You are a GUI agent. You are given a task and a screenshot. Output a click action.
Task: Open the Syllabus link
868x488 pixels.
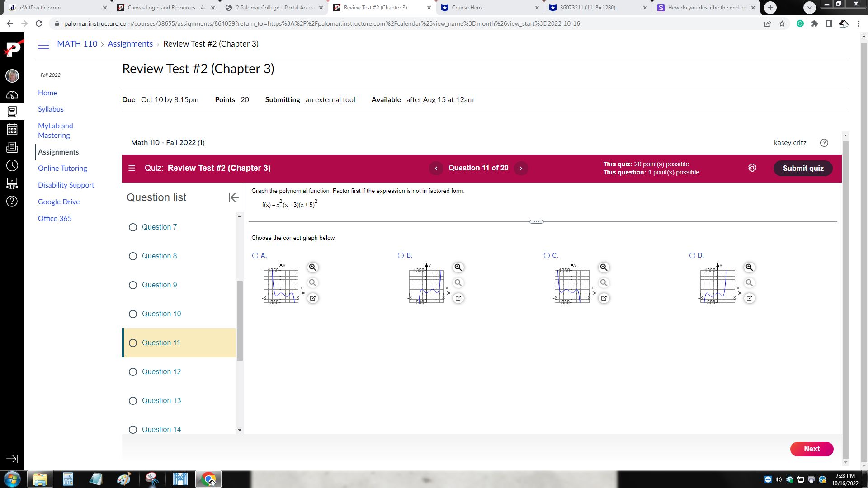coord(51,109)
